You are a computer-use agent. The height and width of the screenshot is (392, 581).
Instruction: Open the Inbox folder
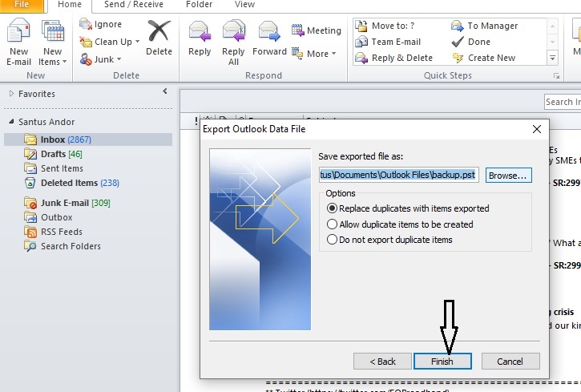tap(88, 139)
